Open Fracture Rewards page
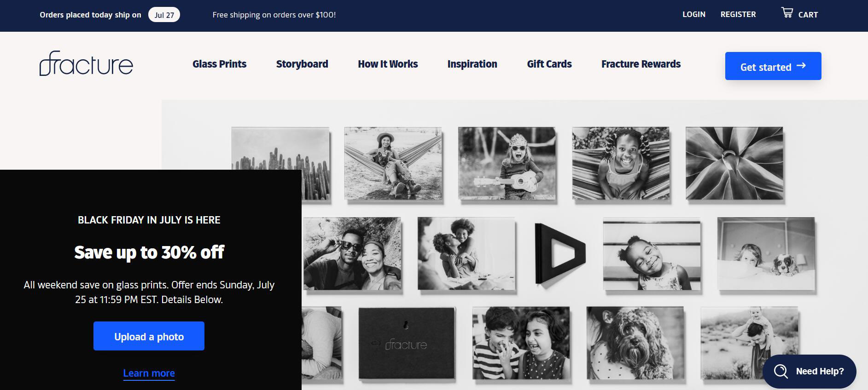The height and width of the screenshot is (390, 868). pos(641,64)
